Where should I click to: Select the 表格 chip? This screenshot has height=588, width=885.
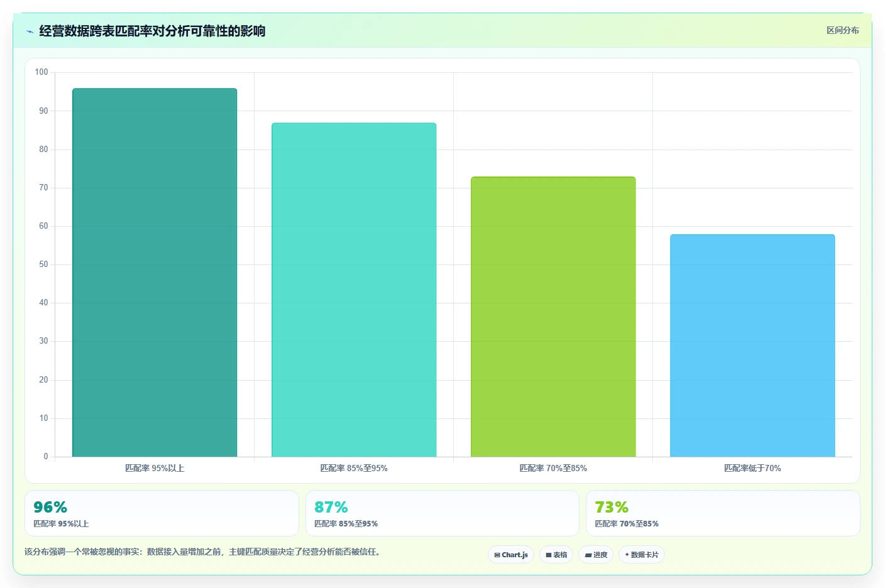click(556, 555)
